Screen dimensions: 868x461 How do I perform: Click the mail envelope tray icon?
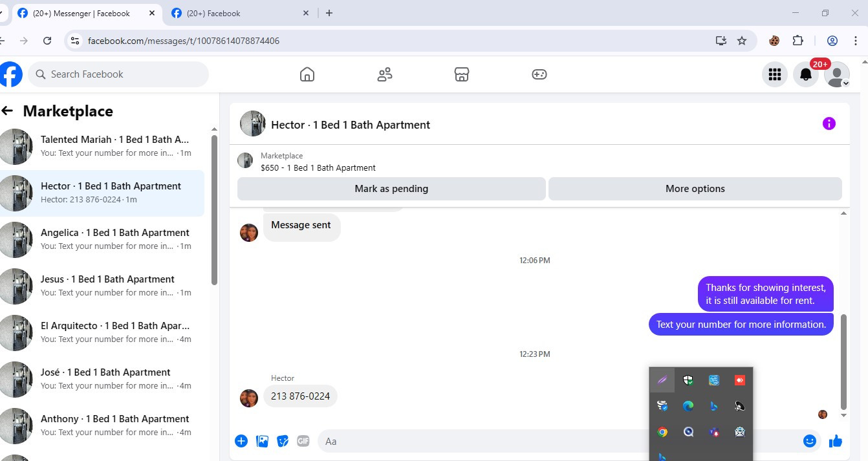(740, 432)
